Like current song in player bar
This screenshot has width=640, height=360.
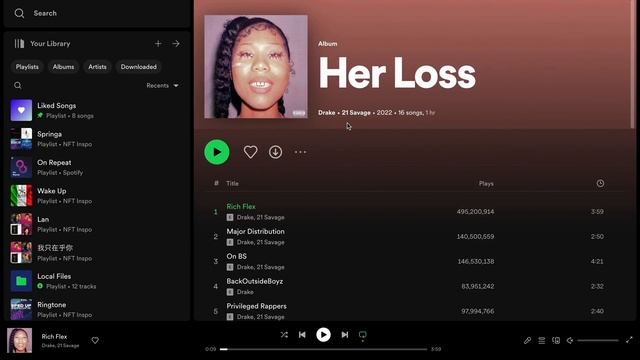tap(95, 340)
